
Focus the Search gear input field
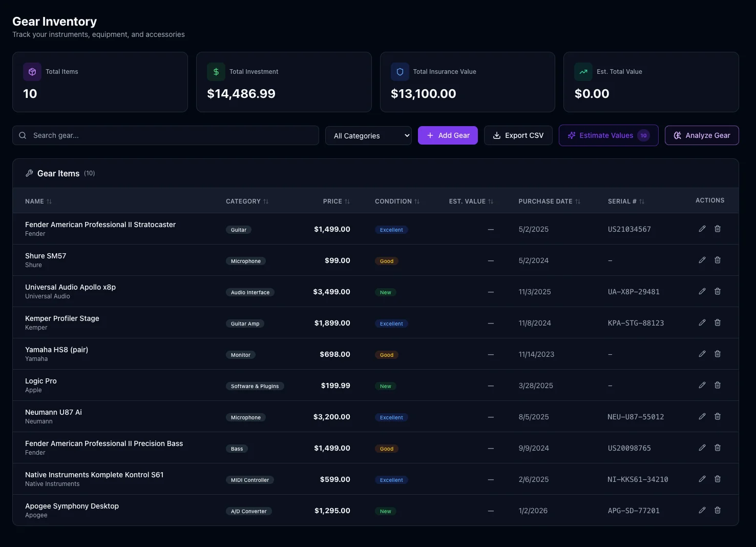pos(165,135)
